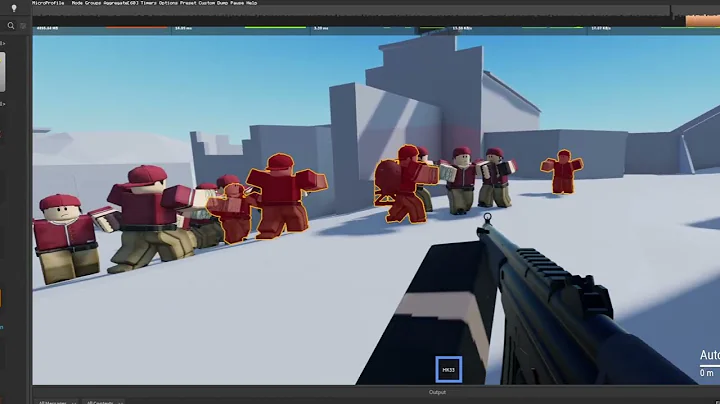Image resolution: width=720 pixels, height=404 pixels.
Task: Click the MicroProfile title label
Action: [x=48, y=3]
